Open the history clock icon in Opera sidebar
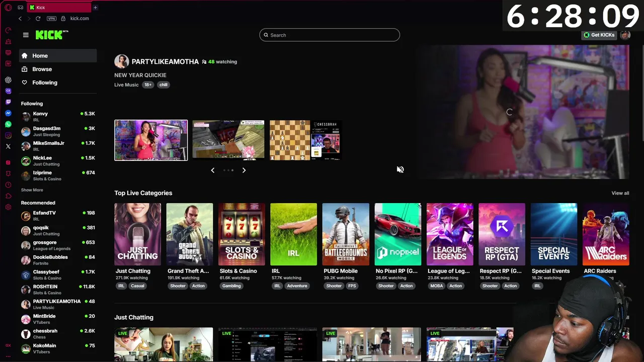Image resolution: width=644 pixels, height=362 pixels. click(x=8, y=185)
